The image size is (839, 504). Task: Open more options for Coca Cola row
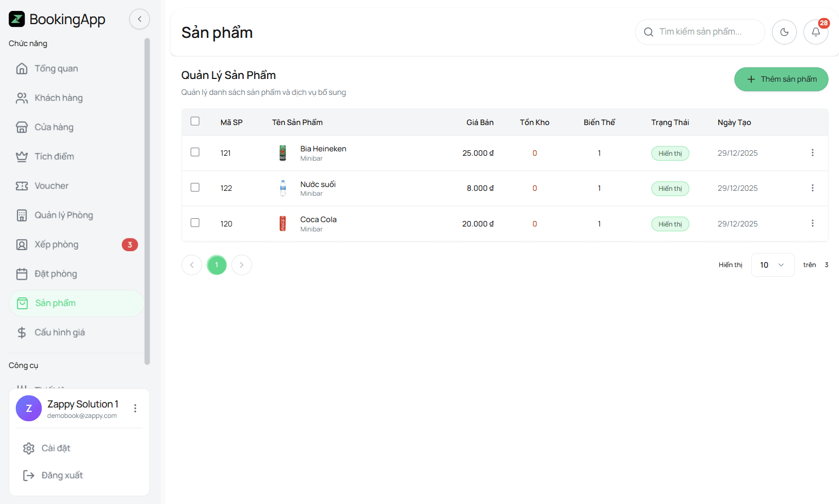tap(812, 223)
